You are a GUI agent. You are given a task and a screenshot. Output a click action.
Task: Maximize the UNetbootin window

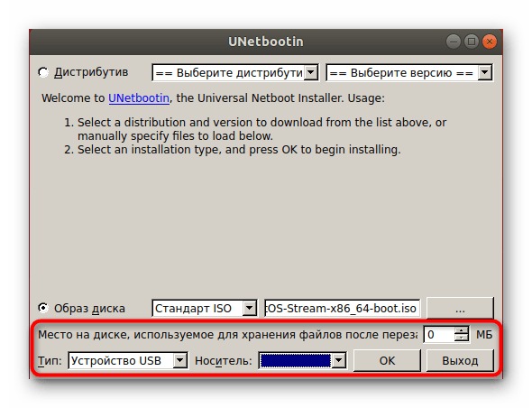[472, 42]
